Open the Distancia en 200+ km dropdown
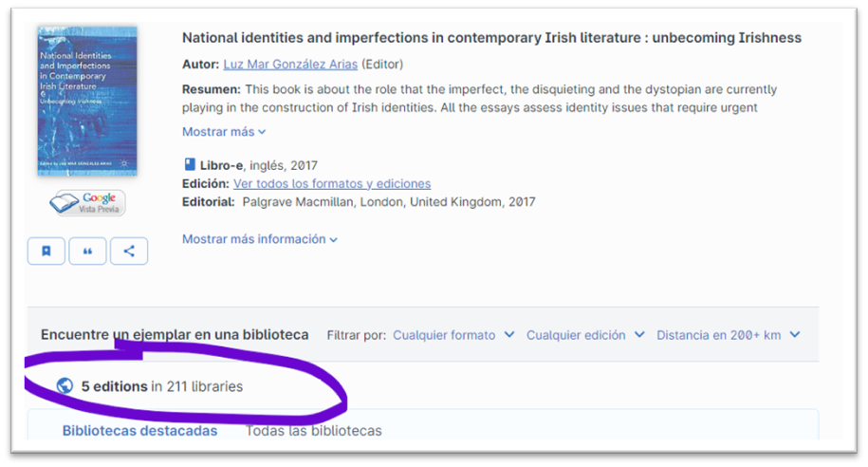Image resolution: width=868 pixels, height=467 pixels. click(x=728, y=335)
